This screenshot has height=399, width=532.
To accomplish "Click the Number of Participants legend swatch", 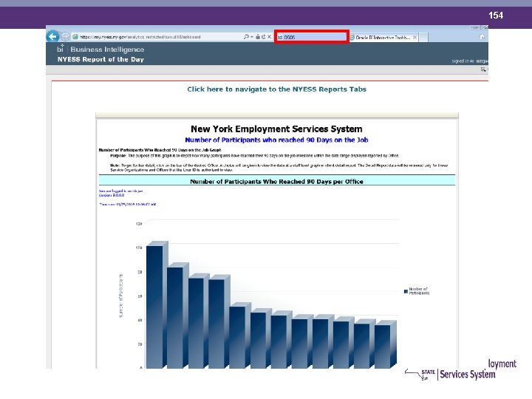I will pyautogui.click(x=406, y=291).
